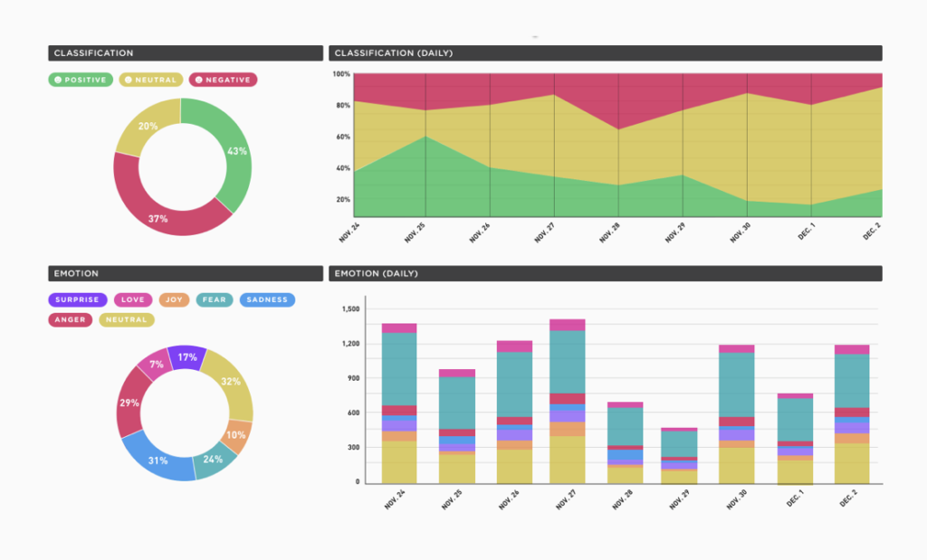Toggle the LOVE emotion series
This screenshot has width=927, height=560.
click(x=133, y=299)
